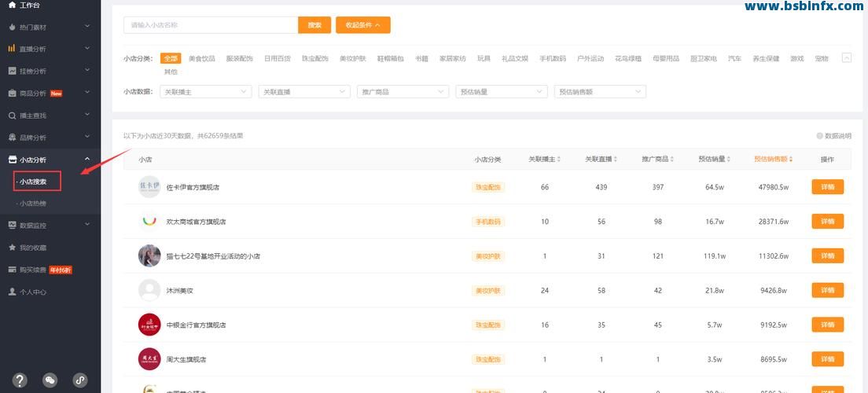This screenshot has width=868, height=393.
Task: Filter shops by 书籍 category
Action: click(422, 58)
